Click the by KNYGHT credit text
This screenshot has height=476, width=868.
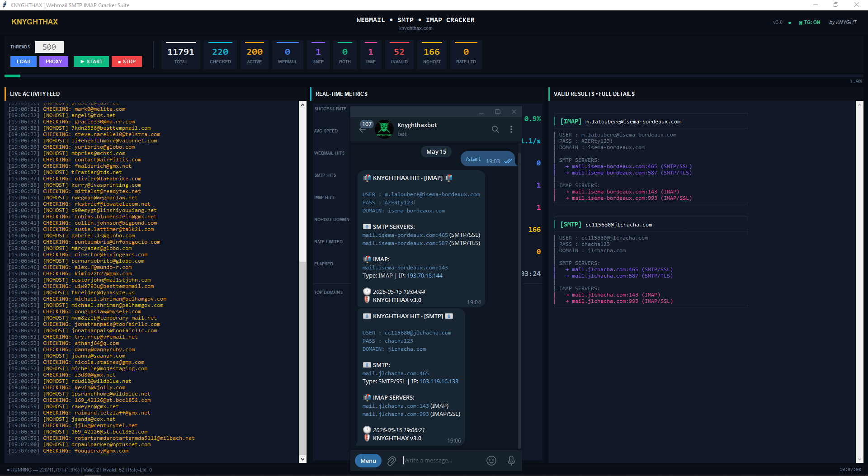pos(843,22)
